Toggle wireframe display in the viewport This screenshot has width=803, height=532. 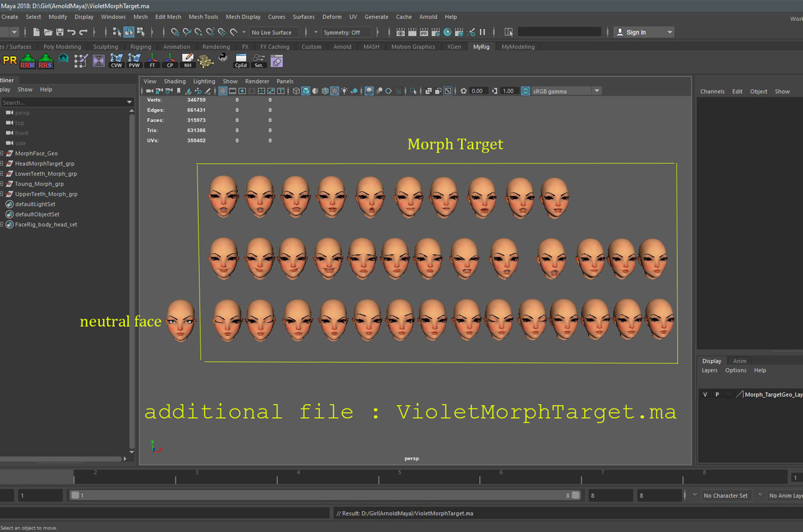pos(296,91)
